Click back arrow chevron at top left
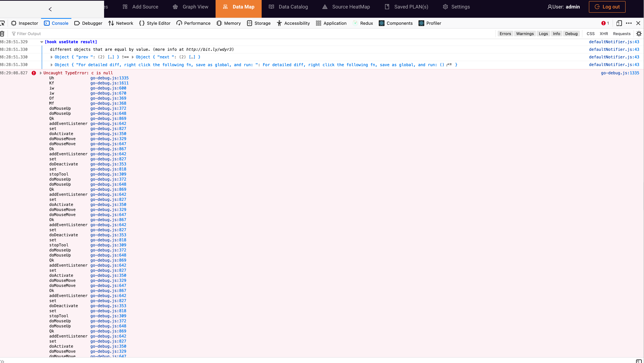 tap(50, 9)
